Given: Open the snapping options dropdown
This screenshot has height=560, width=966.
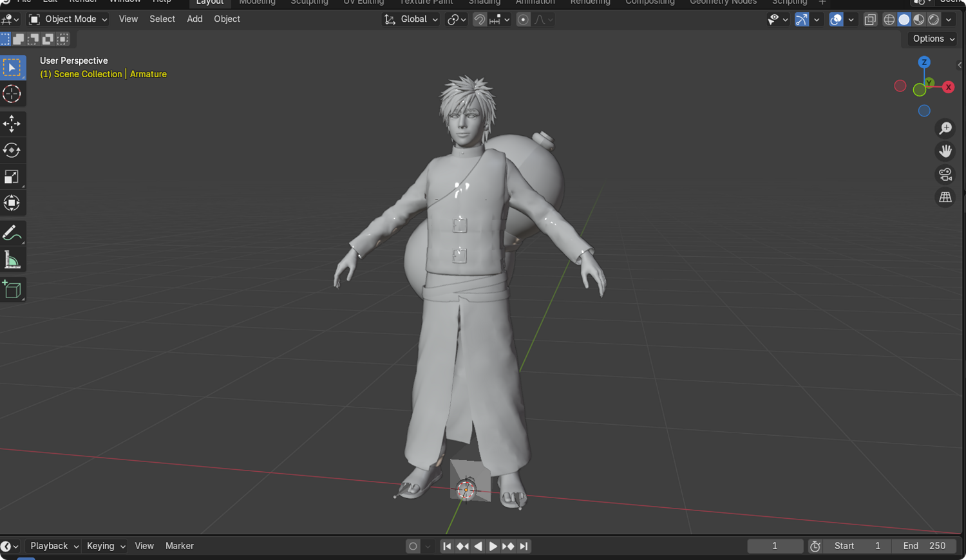Looking at the screenshot, I should coord(500,19).
